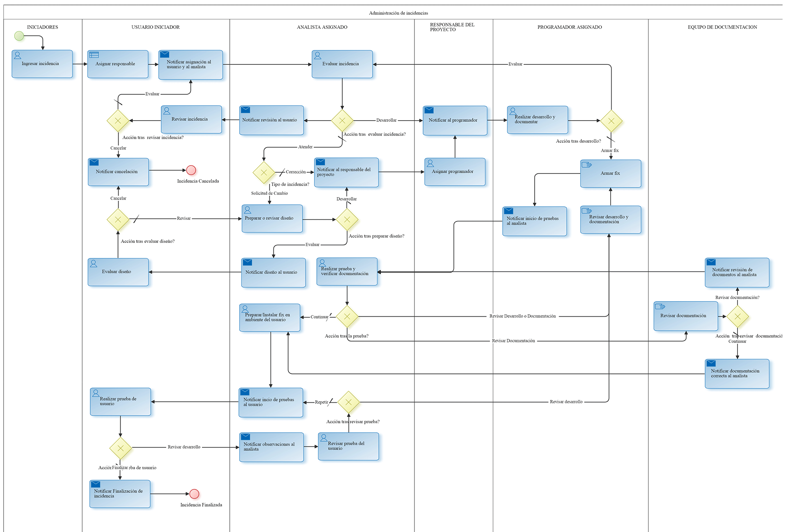Click the 'Revisar Desarrollo o Documentación' flow label
The height and width of the screenshot is (532, 788).
point(522,316)
